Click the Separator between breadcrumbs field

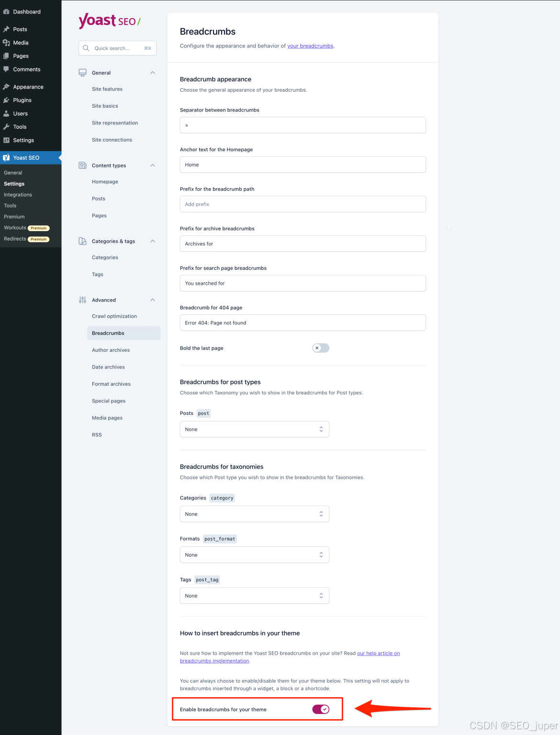click(x=303, y=125)
